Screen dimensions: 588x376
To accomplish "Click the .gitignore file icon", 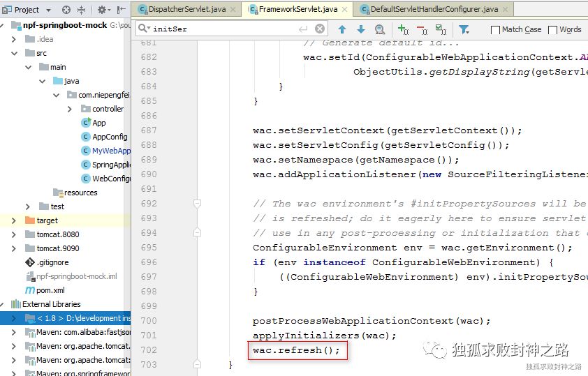I will pyautogui.click(x=29, y=262).
